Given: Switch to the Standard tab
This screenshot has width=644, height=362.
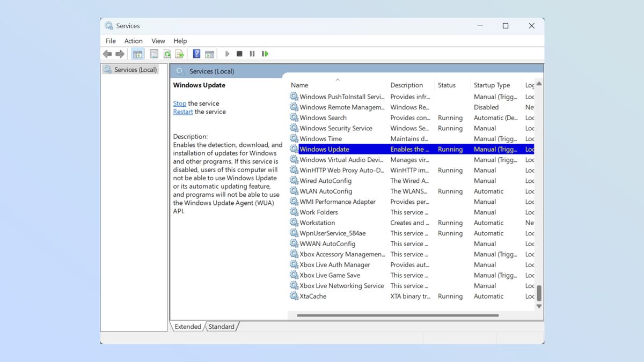Looking at the screenshot, I should point(222,326).
